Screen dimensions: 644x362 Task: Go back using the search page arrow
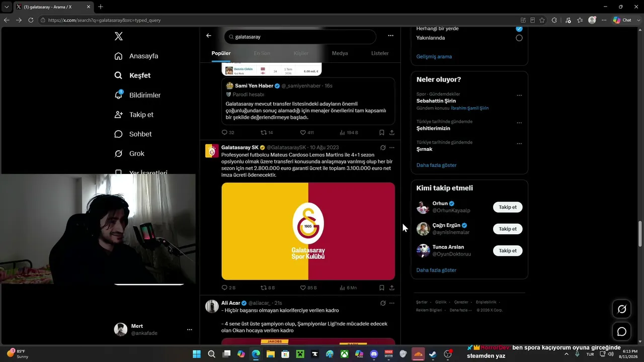point(209,36)
